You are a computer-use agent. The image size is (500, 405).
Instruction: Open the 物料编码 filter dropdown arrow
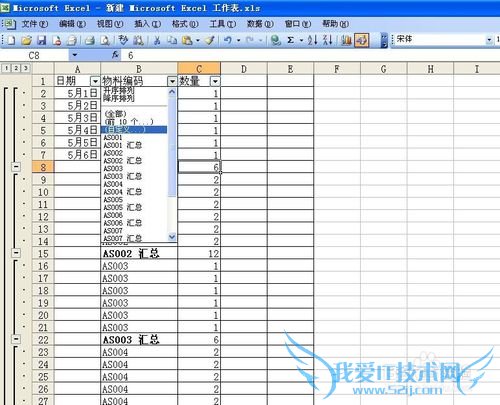point(172,81)
